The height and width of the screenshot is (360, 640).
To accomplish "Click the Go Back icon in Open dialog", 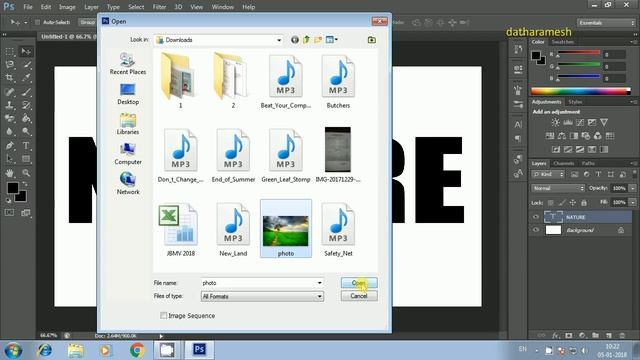I will (x=295, y=40).
